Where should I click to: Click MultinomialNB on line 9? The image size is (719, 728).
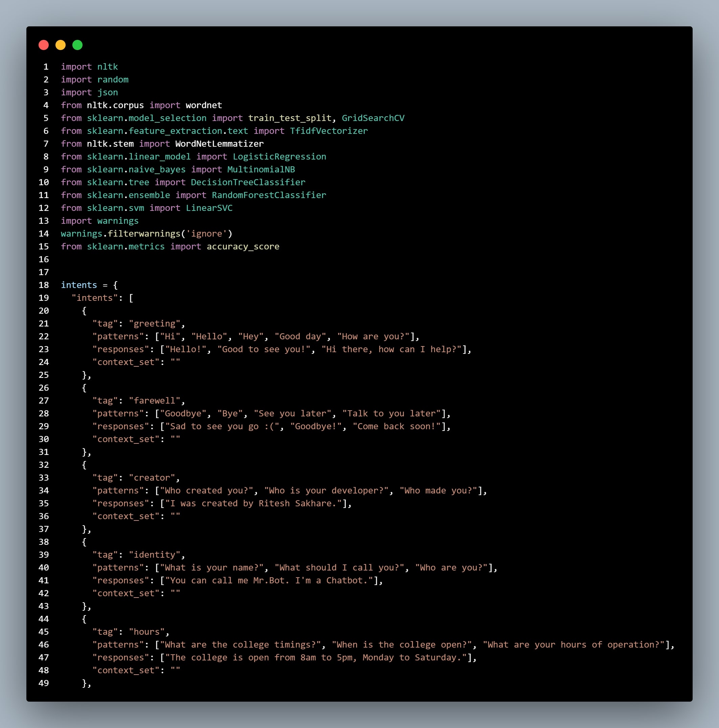[x=261, y=170]
